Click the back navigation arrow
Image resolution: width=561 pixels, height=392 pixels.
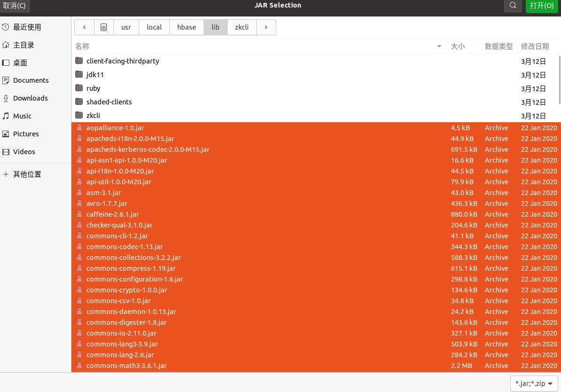84,27
